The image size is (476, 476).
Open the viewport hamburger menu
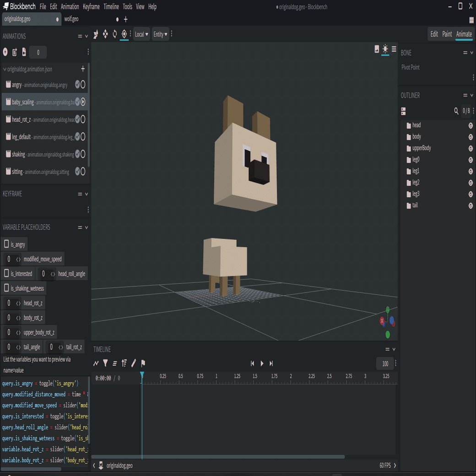[x=394, y=49]
